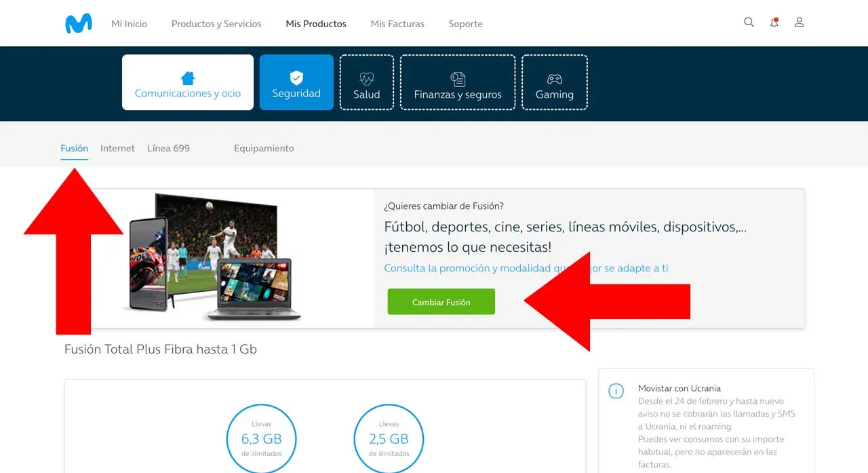Click the heart icon in Salud
The width and height of the screenshot is (868, 473).
coord(367,79)
